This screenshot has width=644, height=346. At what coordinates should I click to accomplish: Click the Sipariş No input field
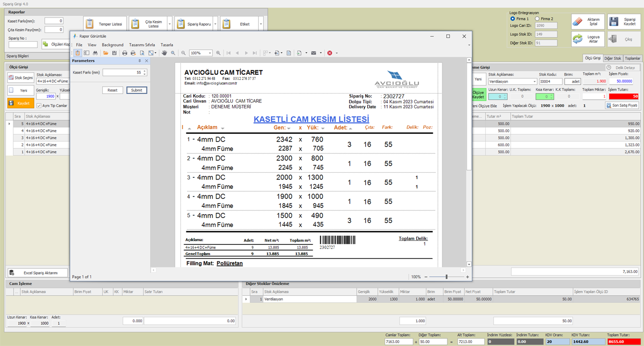[23, 45]
